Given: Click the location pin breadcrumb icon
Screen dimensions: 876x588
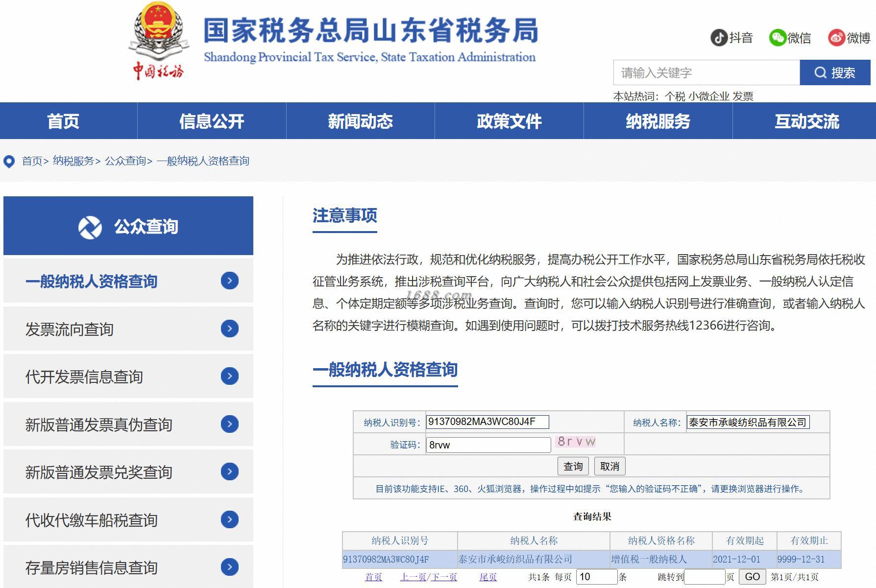Looking at the screenshot, I should click(x=9, y=162).
